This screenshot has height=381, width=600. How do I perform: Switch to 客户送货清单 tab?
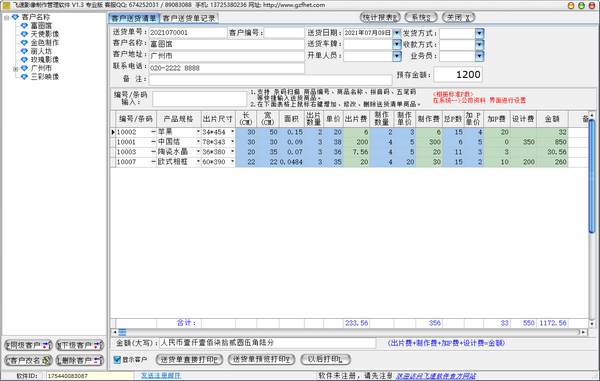(x=134, y=18)
